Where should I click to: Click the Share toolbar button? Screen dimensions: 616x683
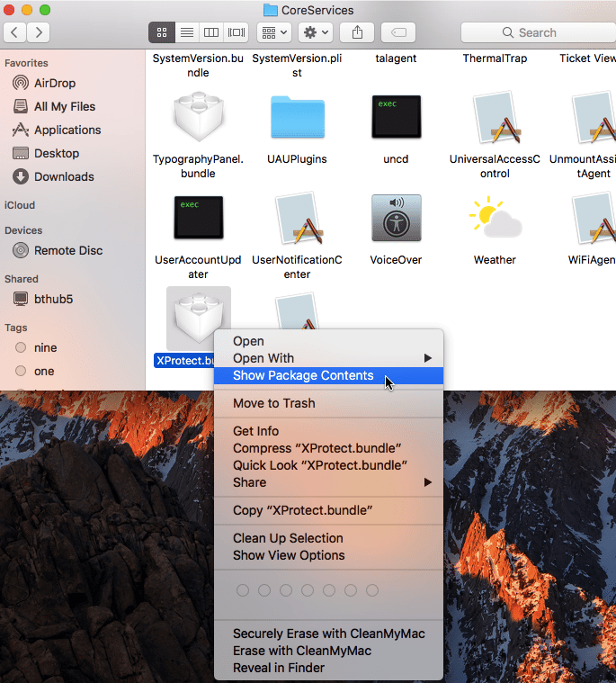[x=357, y=32]
